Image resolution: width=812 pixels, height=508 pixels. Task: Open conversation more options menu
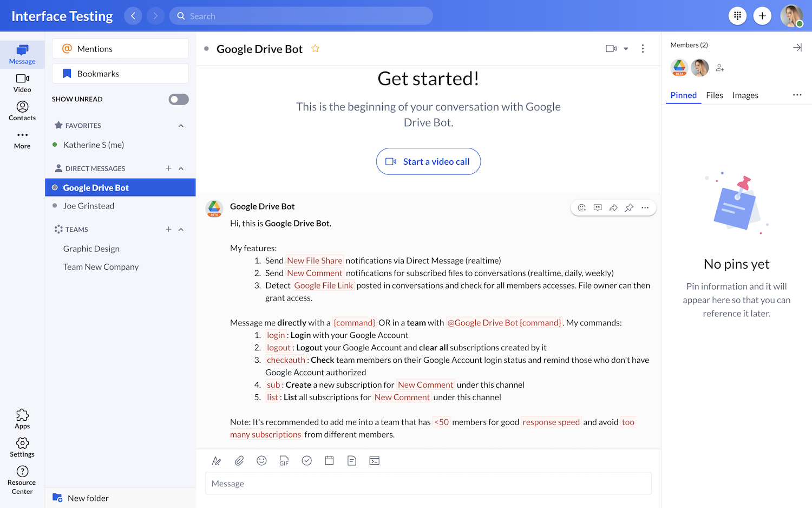[643, 49]
